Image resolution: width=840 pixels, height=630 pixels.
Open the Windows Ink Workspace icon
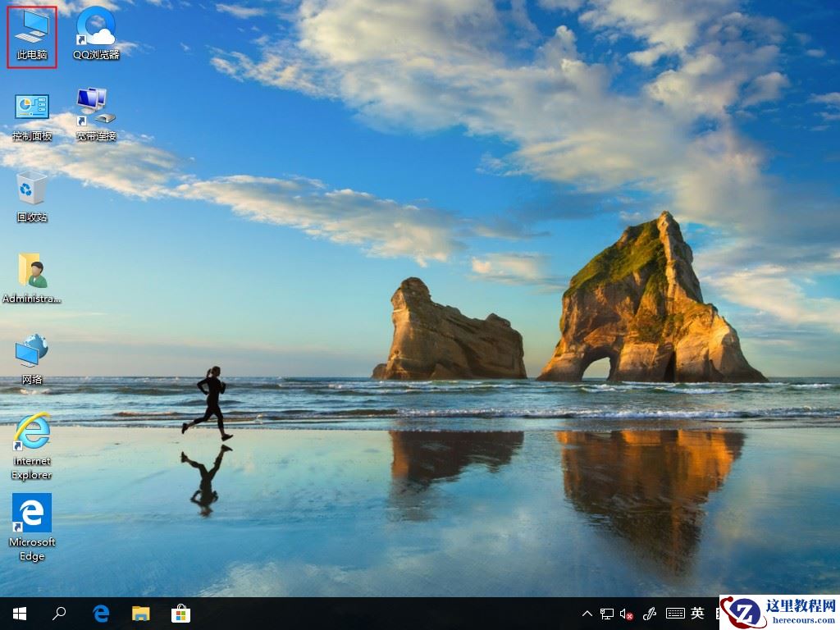click(651, 613)
